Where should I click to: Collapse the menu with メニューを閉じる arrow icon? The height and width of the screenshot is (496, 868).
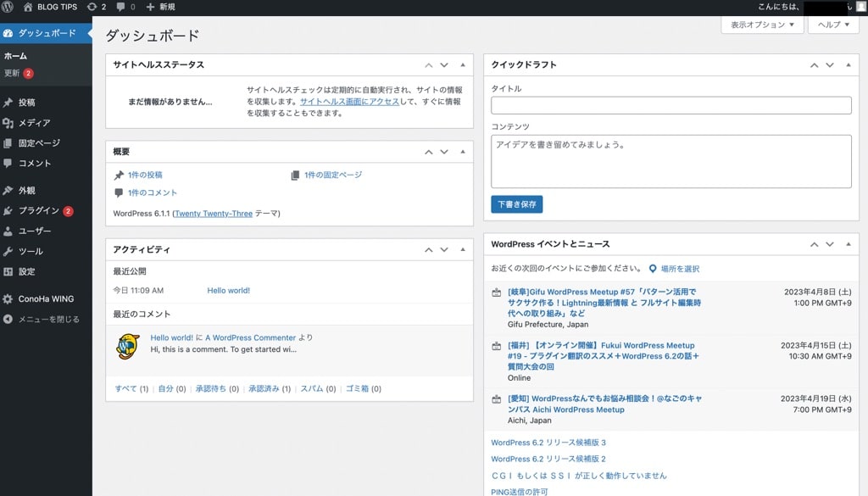(x=8, y=319)
